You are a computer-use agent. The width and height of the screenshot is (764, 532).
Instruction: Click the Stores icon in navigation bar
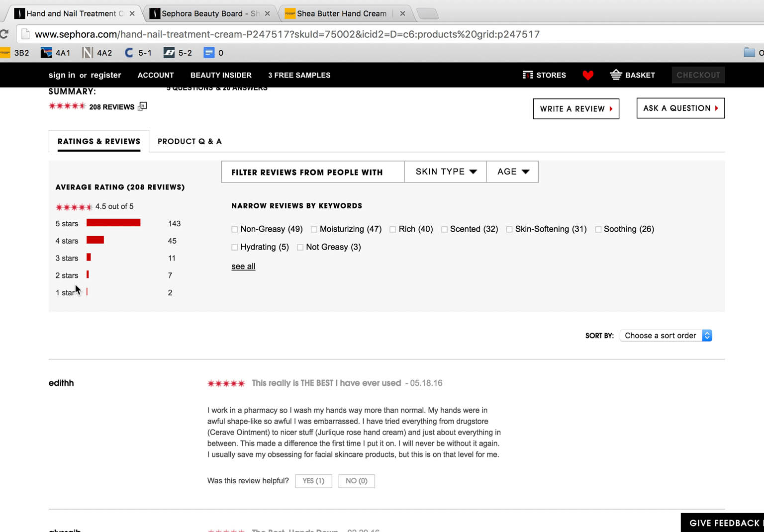click(x=528, y=75)
